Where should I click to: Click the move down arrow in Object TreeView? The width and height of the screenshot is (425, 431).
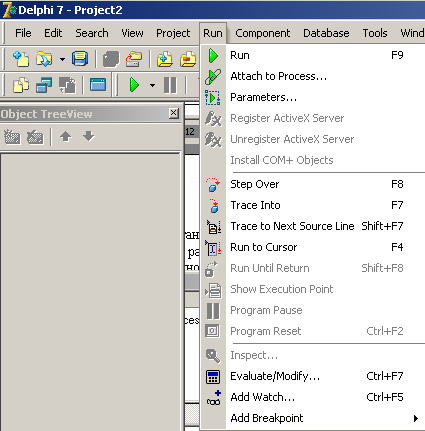(89, 136)
